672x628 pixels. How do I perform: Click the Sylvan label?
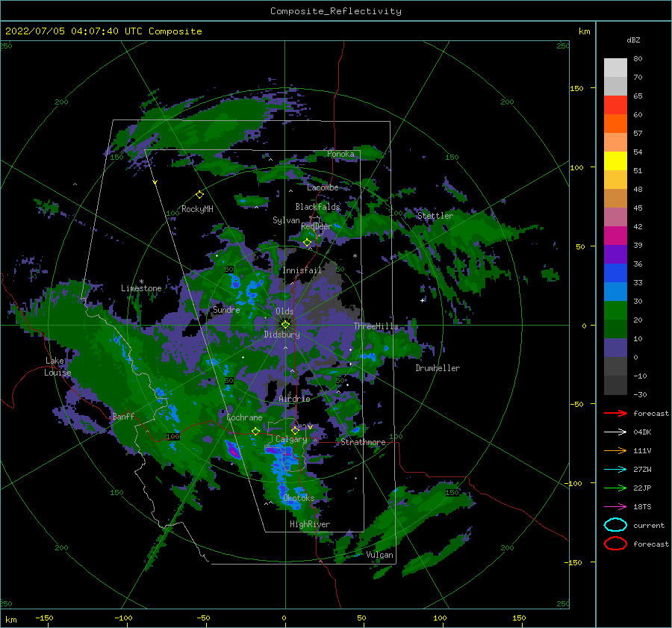(286, 220)
